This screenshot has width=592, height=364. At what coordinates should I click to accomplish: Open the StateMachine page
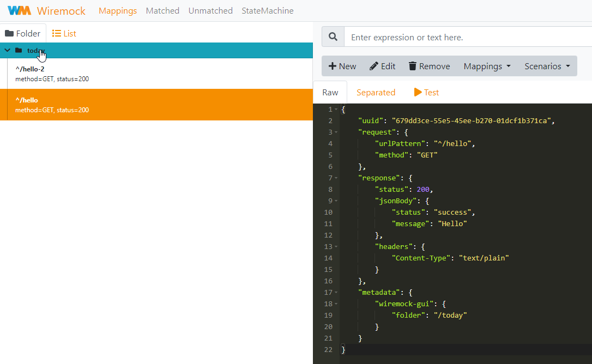(267, 10)
